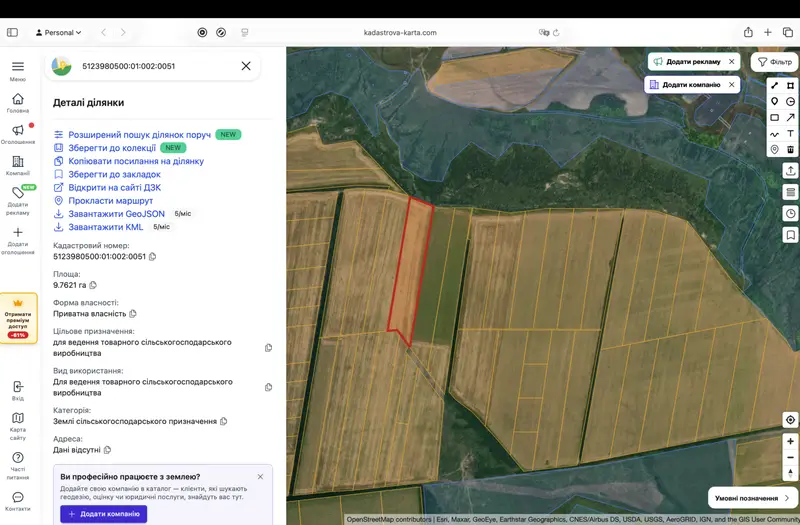Expand the Умовні позначення legend
The width and height of the screenshot is (800, 525).
tap(752, 498)
